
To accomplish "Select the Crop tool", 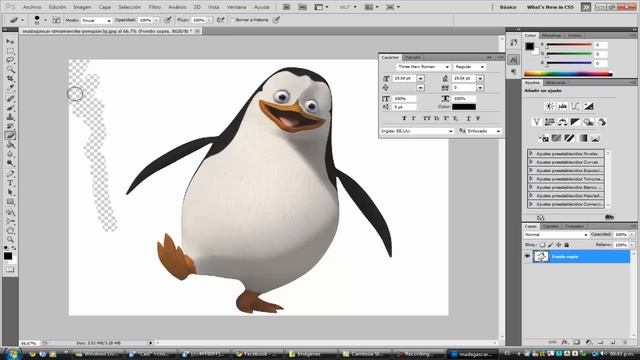I will 10,78.
